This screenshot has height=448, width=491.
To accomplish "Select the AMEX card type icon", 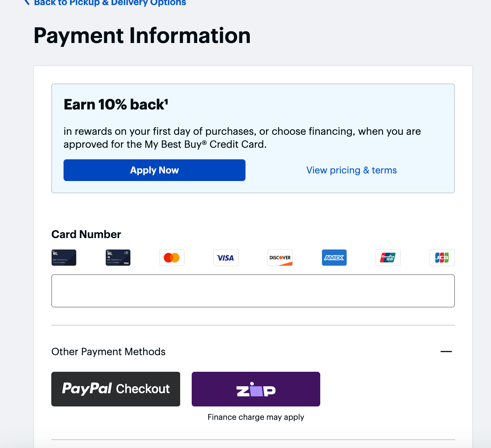I will tap(334, 258).
